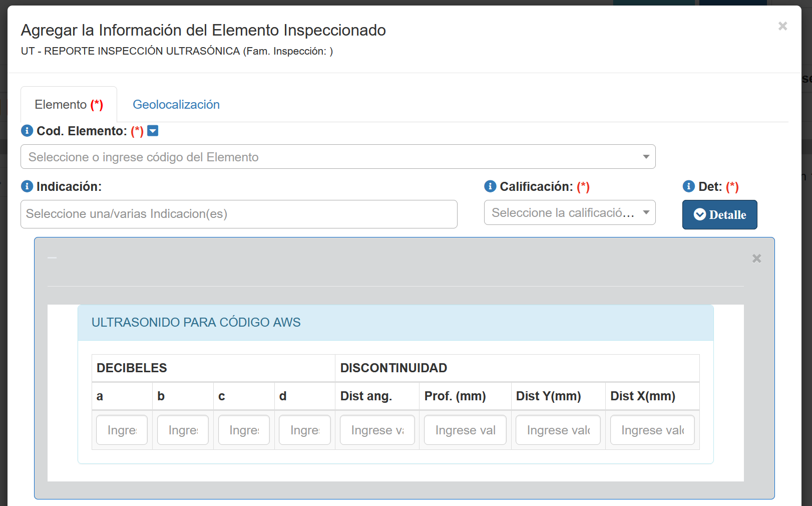
Task: Expand the Calificación dropdown
Action: point(569,213)
